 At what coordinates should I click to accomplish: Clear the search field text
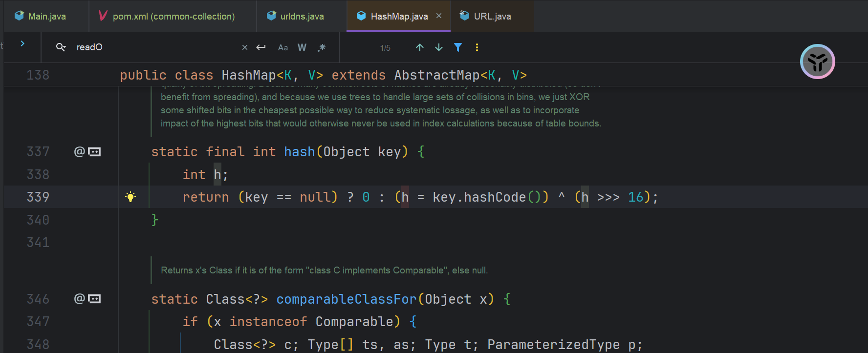pyautogui.click(x=245, y=47)
